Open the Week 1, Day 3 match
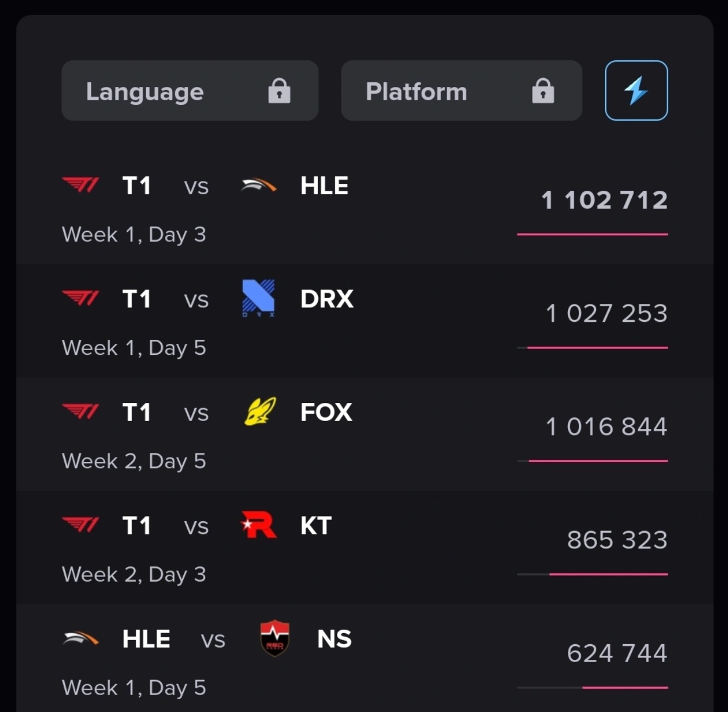 [134, 234]
